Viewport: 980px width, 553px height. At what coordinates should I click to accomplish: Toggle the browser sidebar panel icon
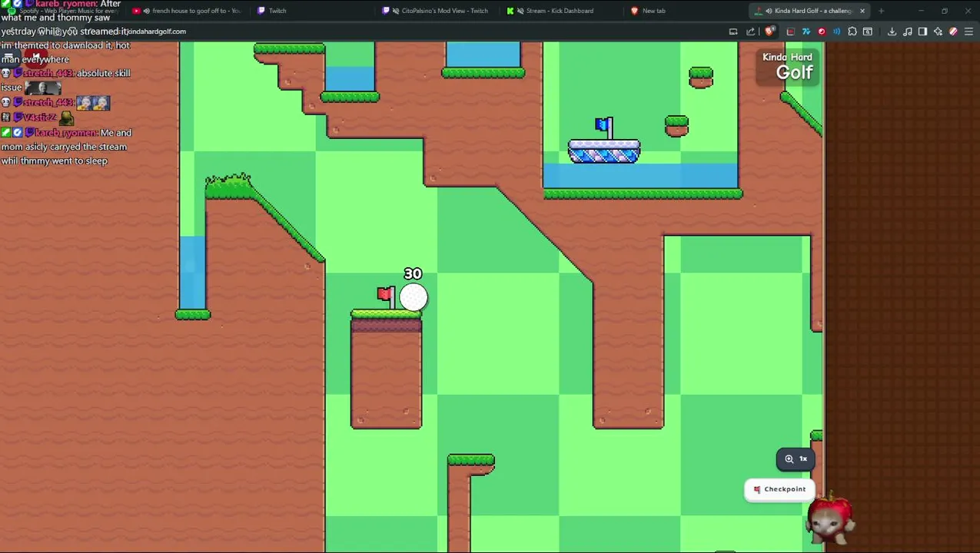pos(922,31)
